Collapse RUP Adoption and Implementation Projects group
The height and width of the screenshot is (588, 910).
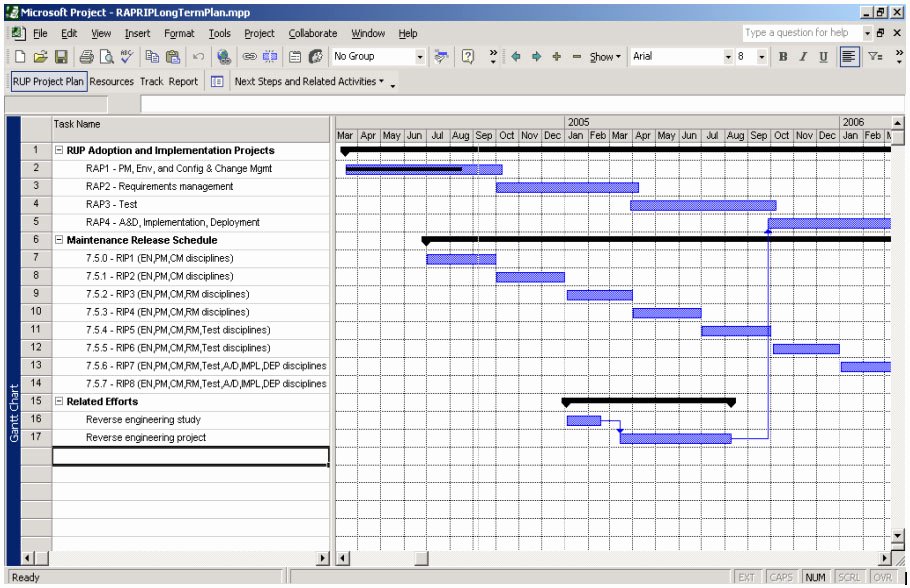pos(59,150)
